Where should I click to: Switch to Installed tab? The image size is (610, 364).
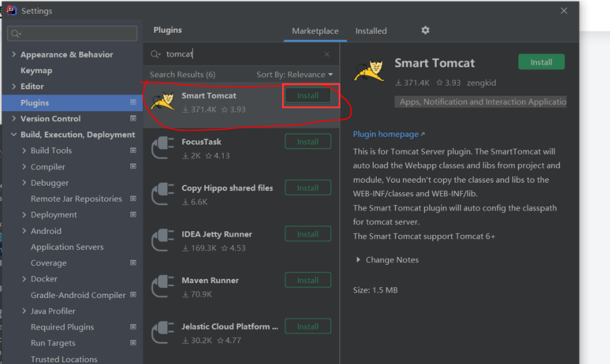pos(371,31)
